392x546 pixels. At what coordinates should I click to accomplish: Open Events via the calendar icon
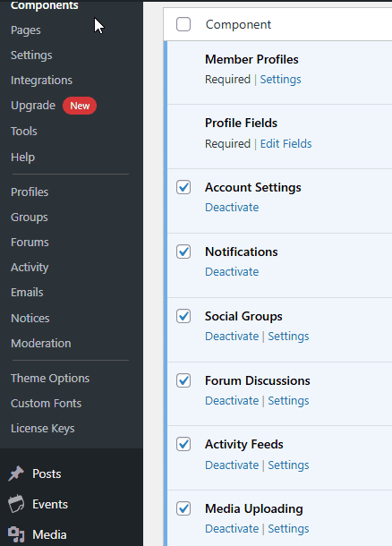[x=16, y=504]
